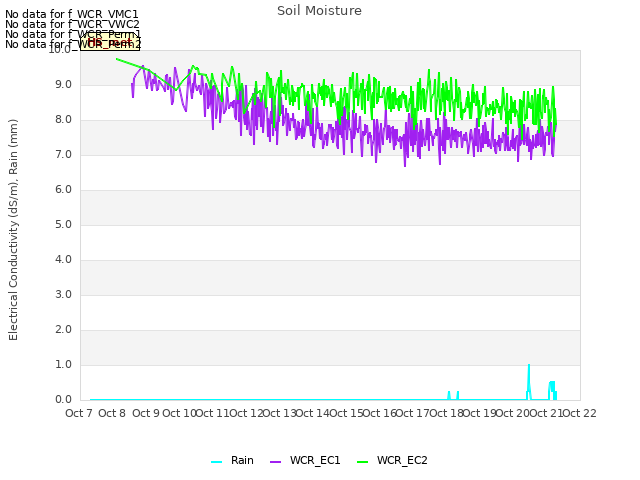The width and height of the screenshot is (640, 480).
Task: Click the 5.0 y-axis tick label
Action: click(x=63, y=224)
